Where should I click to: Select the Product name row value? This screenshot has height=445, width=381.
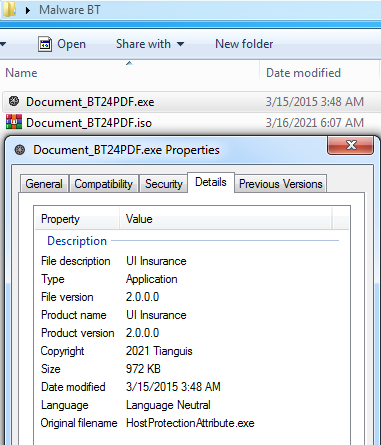[x=156, y=315]
